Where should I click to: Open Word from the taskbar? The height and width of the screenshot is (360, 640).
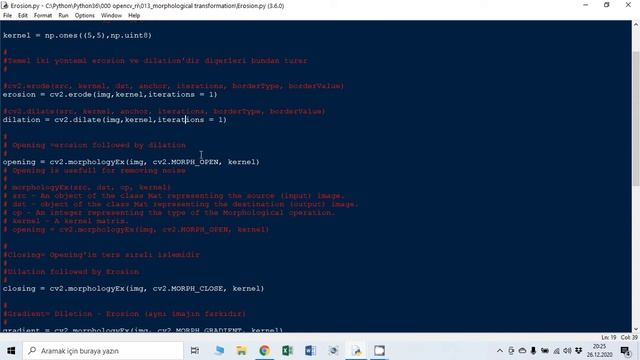[x=310, y=351]
